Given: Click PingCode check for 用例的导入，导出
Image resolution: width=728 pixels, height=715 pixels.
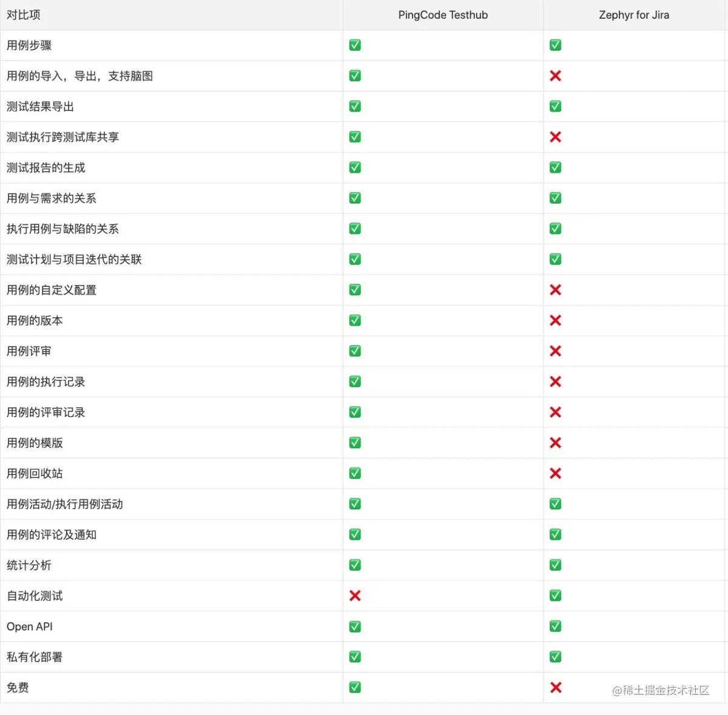Looking at the screenshot, I should (x=355, y=76).
